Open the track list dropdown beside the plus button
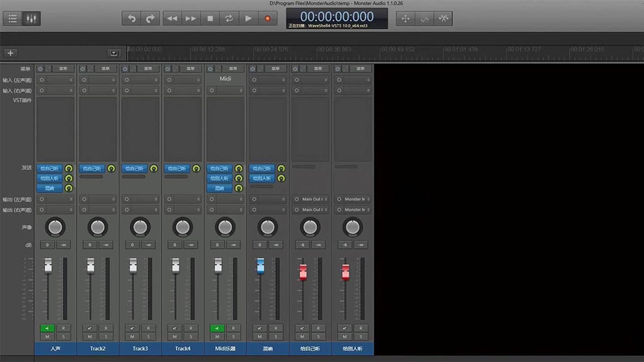This screenshot has height=362, width=644. pyautogui.click(x=114, y=53)
